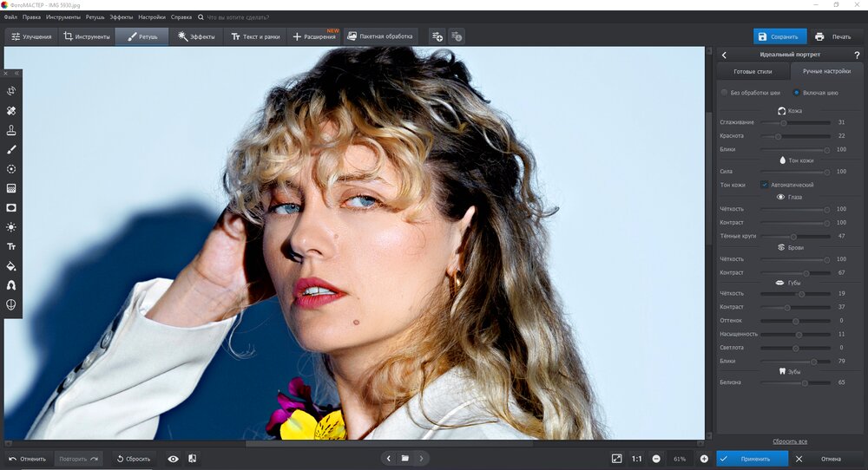Select the fill bucket tool

pyautogui.click(x=11, y=266)
